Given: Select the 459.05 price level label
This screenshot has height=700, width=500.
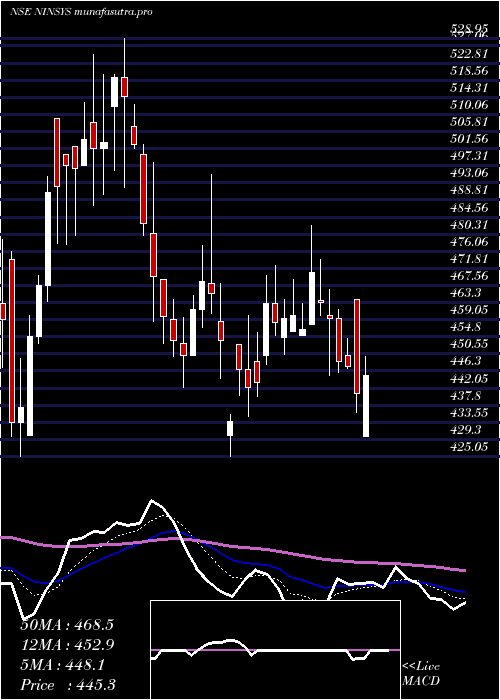Looking at the screenshot, I should pyautogui.click(x=468, y=309).
